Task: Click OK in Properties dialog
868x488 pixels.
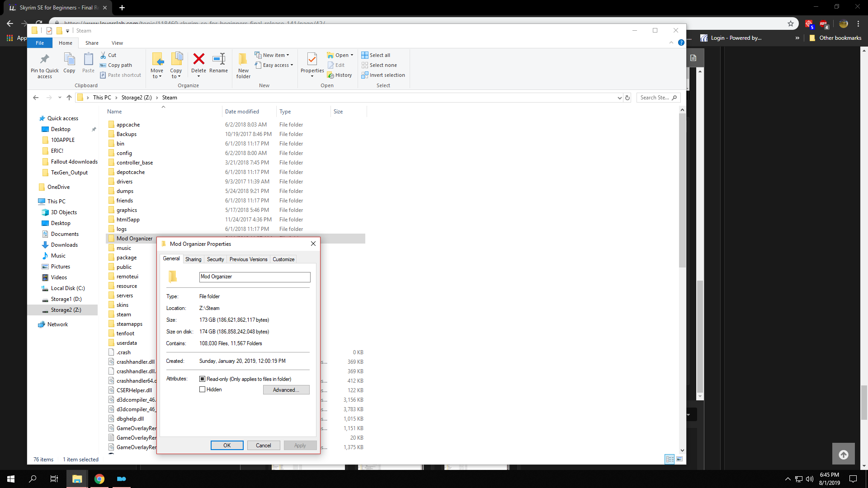Action: pos(227,446)
